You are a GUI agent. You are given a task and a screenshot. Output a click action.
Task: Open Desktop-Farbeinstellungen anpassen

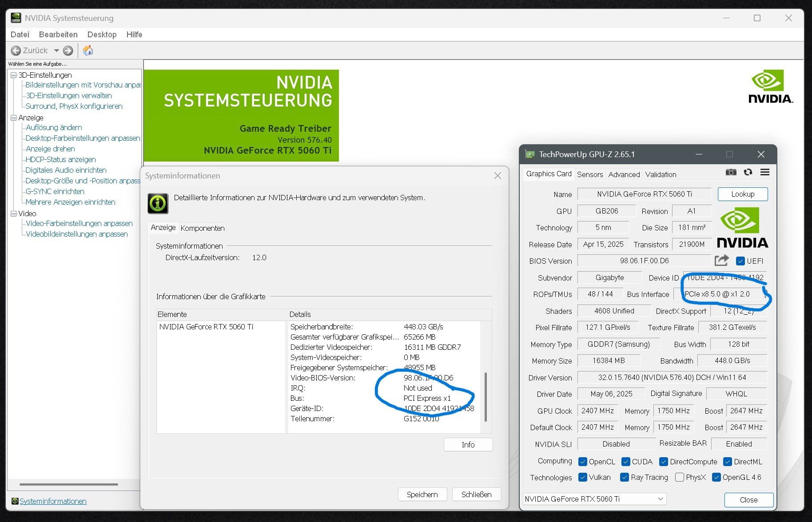point(83,138)
